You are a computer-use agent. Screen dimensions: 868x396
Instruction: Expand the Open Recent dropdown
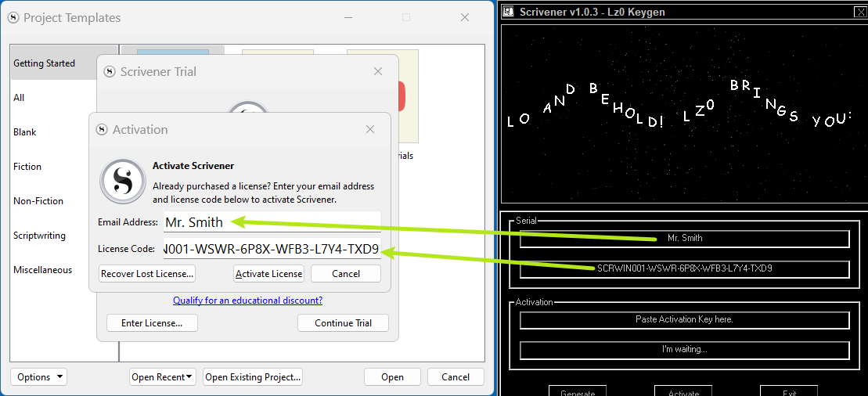[x=163, y=377]
